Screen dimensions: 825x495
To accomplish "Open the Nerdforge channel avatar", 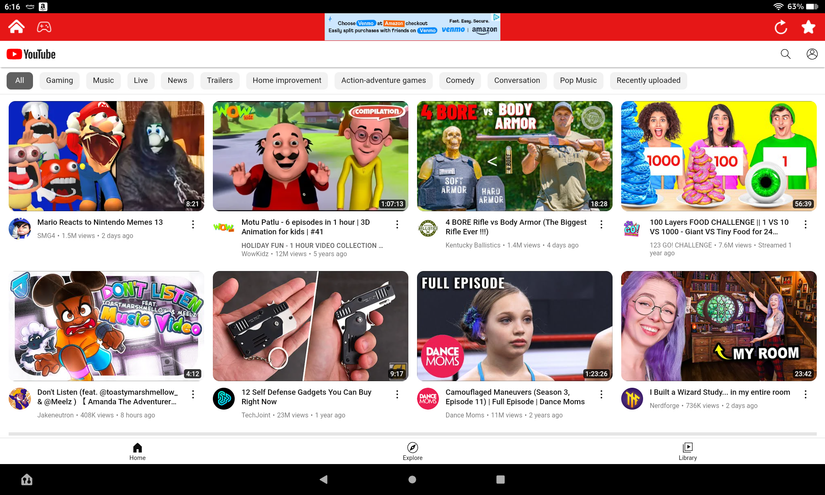I will pos(631,398).
